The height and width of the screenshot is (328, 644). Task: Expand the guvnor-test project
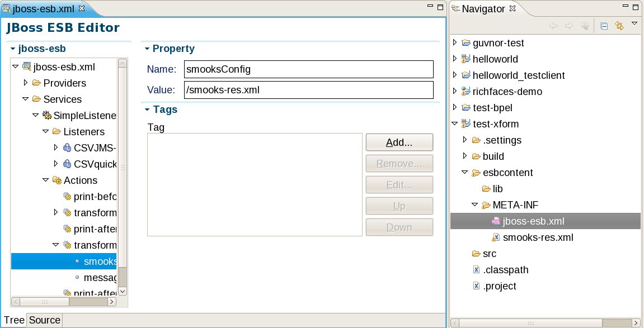[x=454, y=43]
